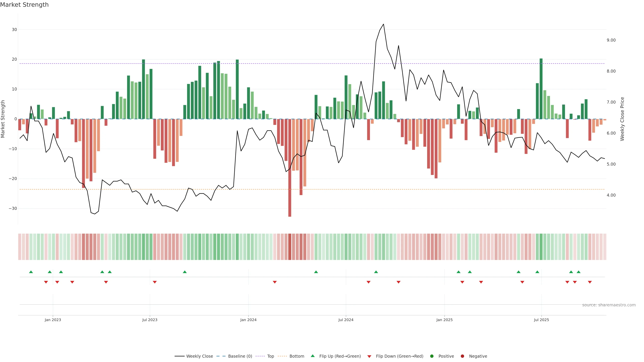This screenshot has width=644, height=362.
Task: Click the green Positive circle legend icon
Action: click(x=432, y=356)
